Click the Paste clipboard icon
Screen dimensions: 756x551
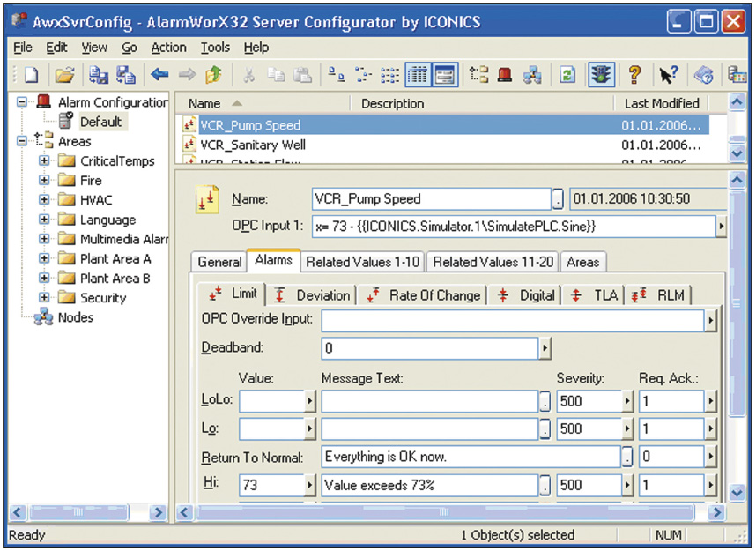click(x=303, y=75)
